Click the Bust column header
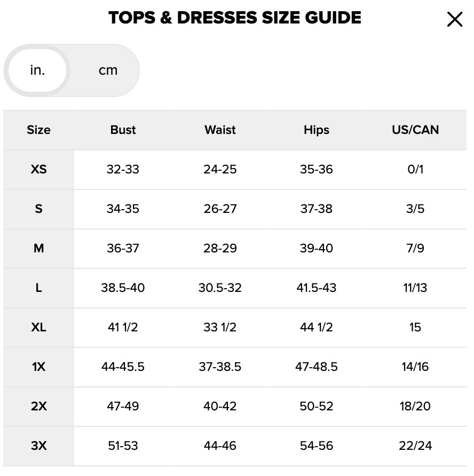The image size is (474, 476). (123, 130)
